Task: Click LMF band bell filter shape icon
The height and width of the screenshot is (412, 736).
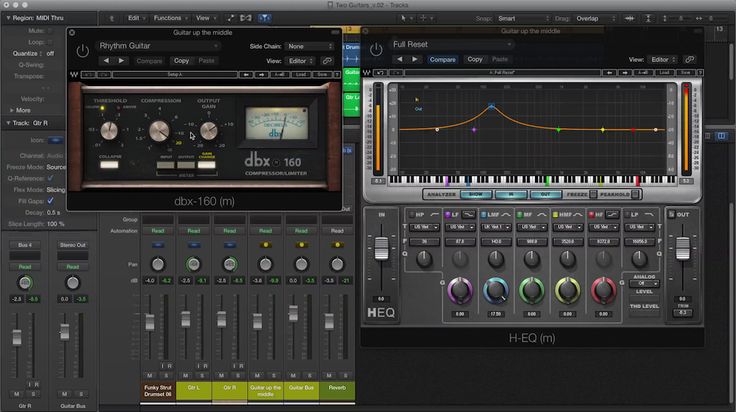Action: coord(506,214)
